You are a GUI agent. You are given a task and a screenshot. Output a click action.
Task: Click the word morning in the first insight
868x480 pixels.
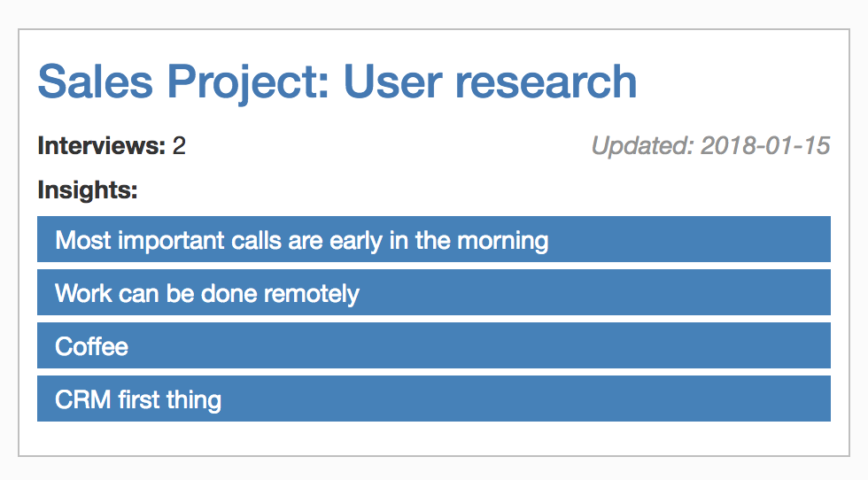[503, 242]
